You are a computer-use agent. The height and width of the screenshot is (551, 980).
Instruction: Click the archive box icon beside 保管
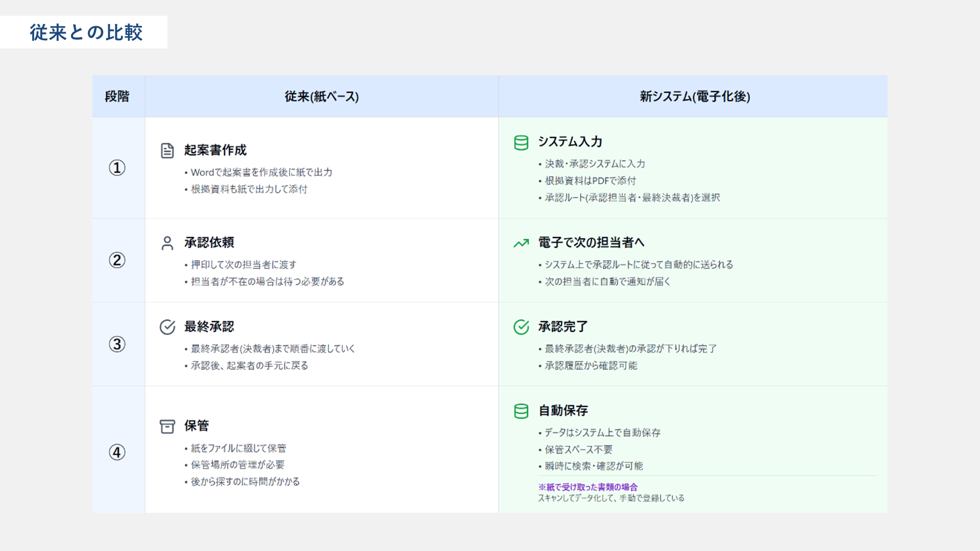tap(167, 427)
